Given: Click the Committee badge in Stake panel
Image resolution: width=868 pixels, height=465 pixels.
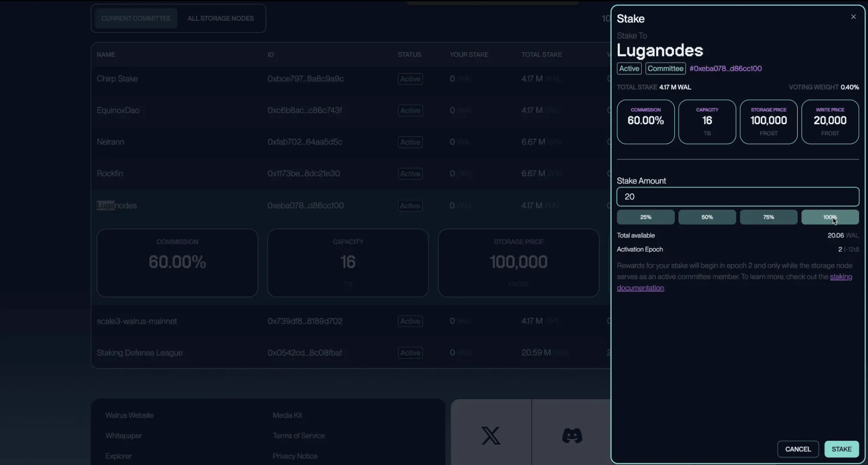Looking at the screenshot, I should point(666,69).
